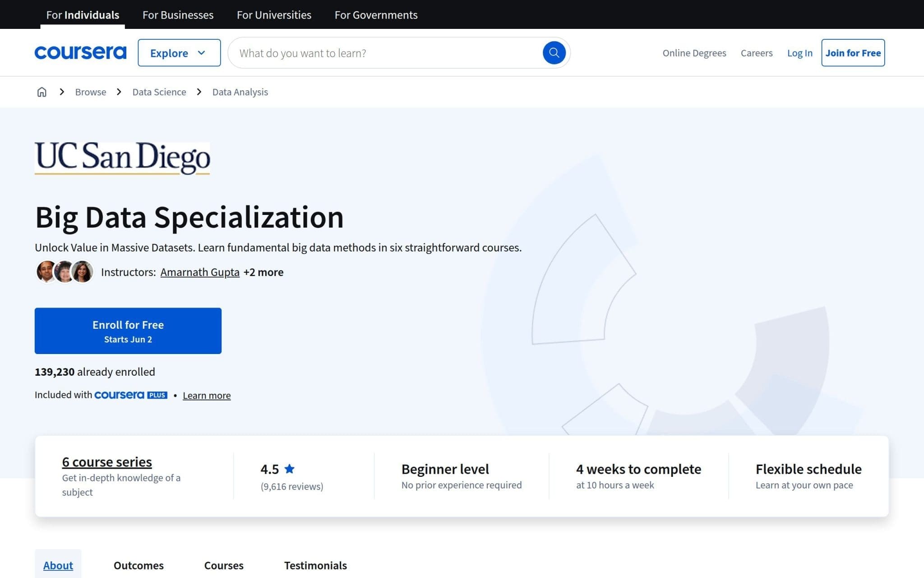Click the 'Flexible schedule' text
This screenshot has height=578, width=924.
808,469
